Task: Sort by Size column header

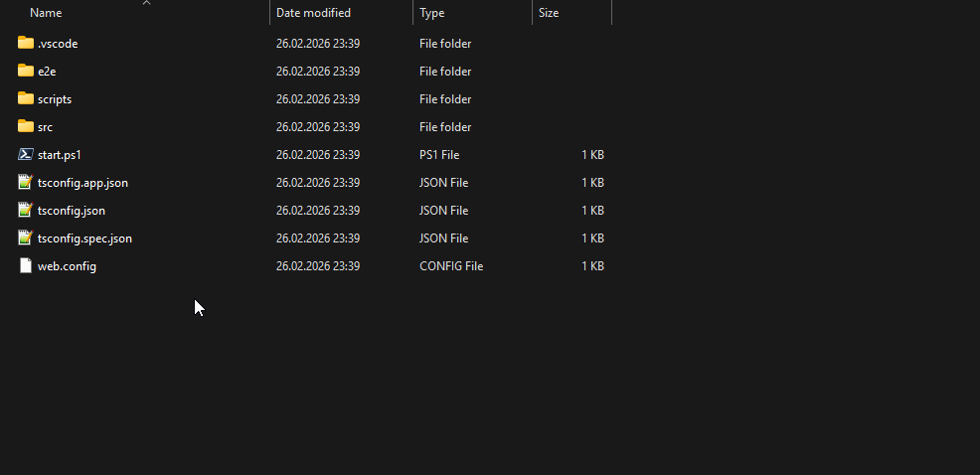Action: [x=549, y=13]
